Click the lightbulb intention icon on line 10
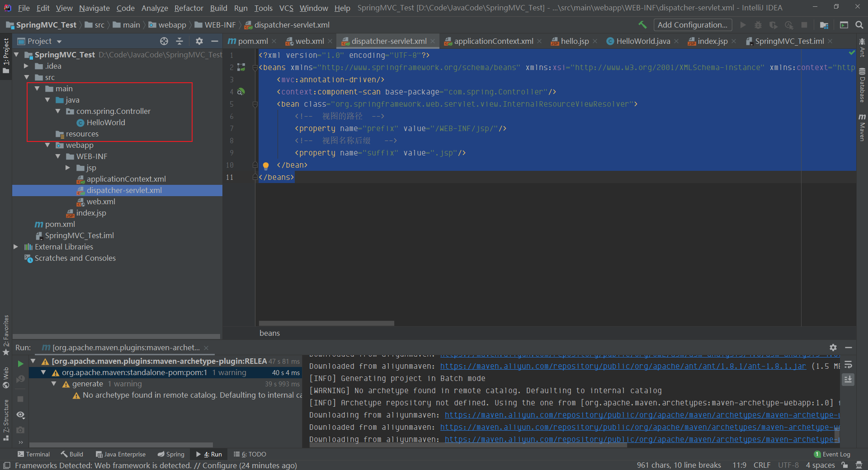Screen dimensions: 868x470 coord(266,165)
